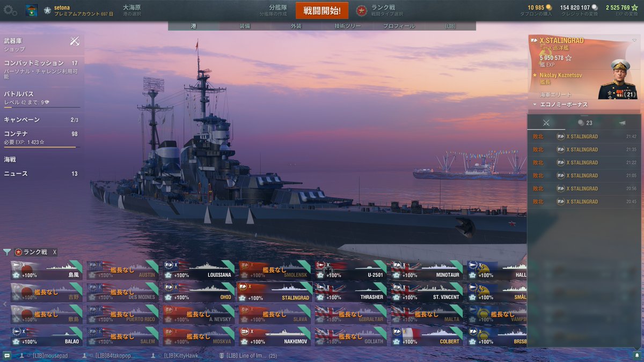644x362 pixels.
Task: Open the chat messages tab showing 23
Action: point(585,123)
